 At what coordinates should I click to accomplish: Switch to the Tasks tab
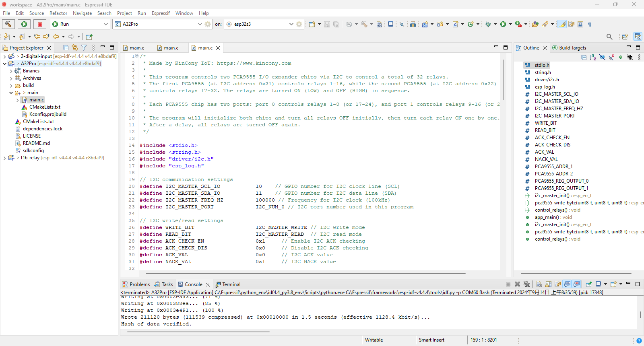164,284
